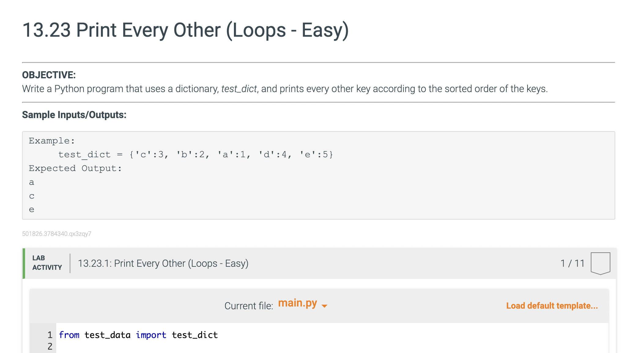Image resolution: width=644 pixels, height=353 pixels.
Task: Click line number 1 in editor gutter
Action: tap(50, 335)
